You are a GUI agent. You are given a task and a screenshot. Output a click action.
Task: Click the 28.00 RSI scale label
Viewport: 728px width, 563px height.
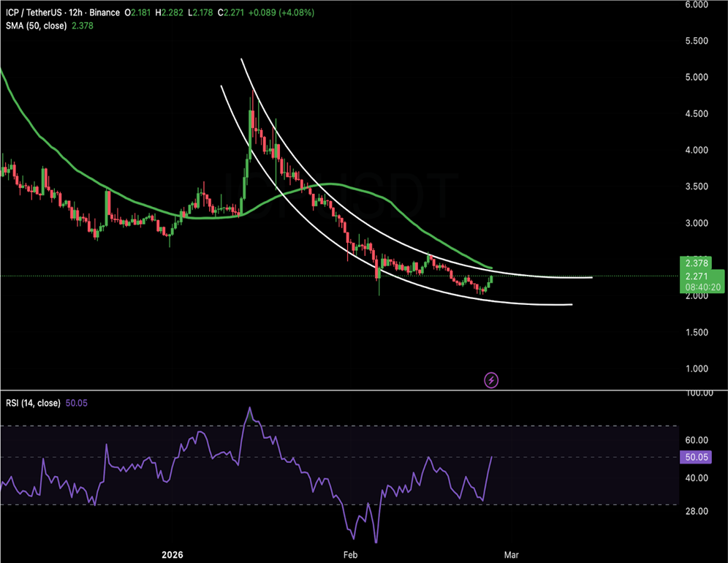click(699, 511)
